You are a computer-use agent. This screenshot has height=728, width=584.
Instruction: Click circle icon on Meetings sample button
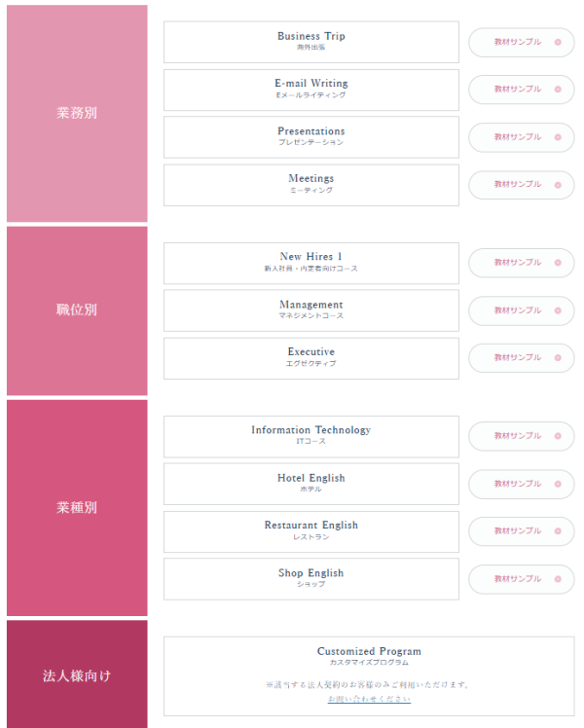pyautogui.click(x=558, y=185)
